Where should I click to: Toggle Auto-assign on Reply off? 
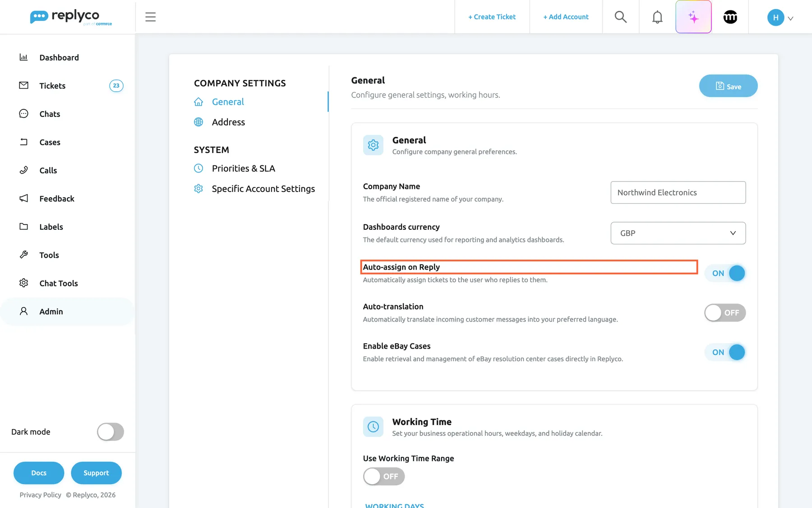(x=725, y=273)
